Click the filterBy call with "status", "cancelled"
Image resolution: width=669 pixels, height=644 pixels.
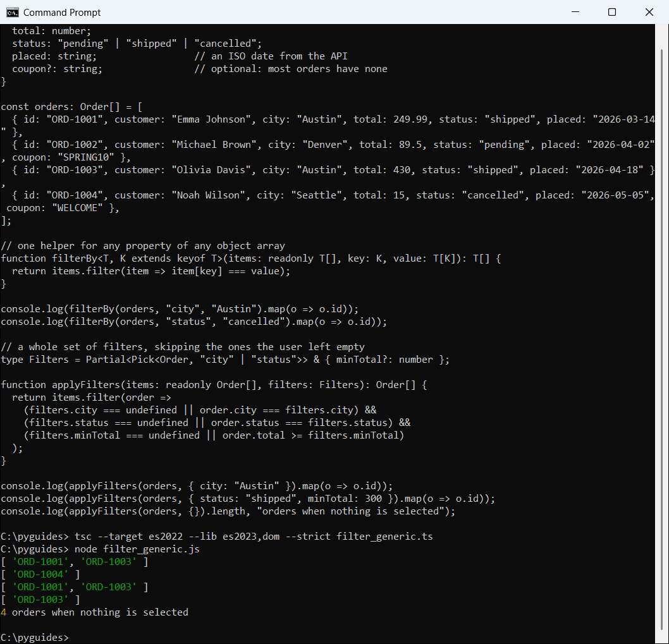[x=194, y=322]
